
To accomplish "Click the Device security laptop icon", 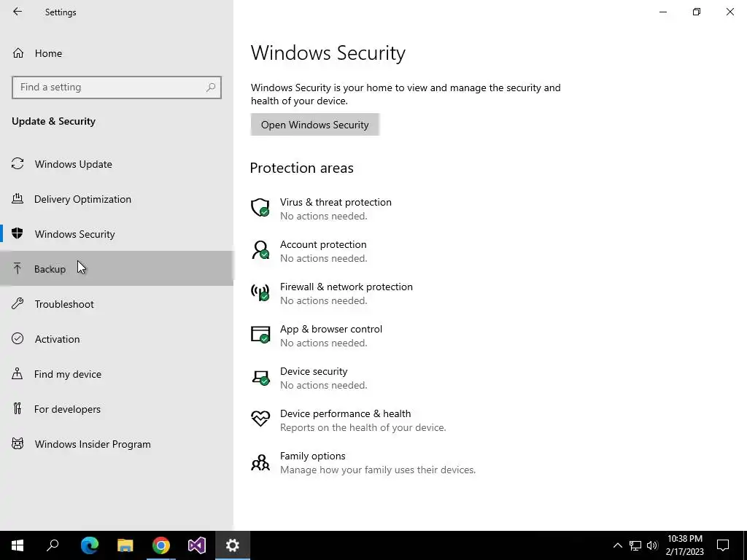I will point(260,378).
